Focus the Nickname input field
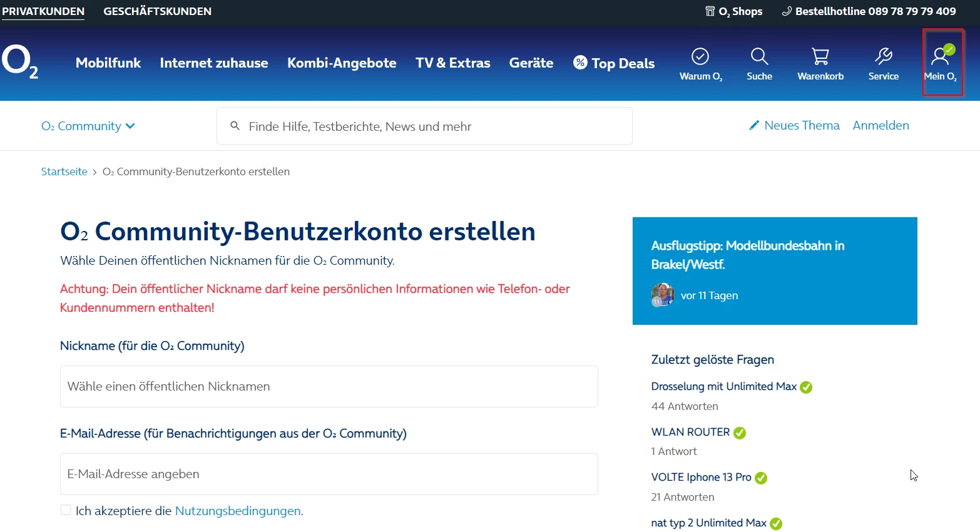 tap(329, 386)
